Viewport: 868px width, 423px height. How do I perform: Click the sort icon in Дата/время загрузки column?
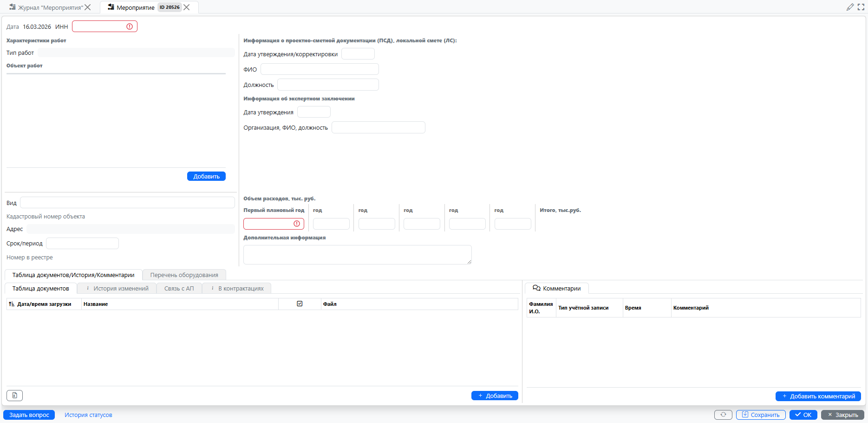pos(12,304)
